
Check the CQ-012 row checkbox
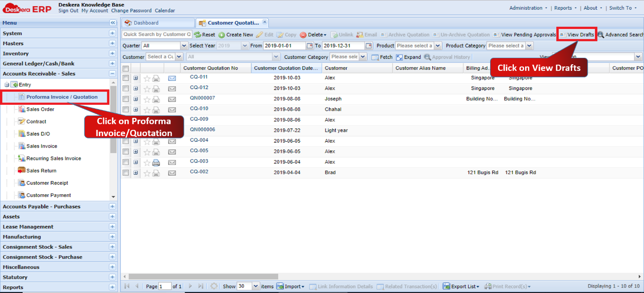point(125,89)
